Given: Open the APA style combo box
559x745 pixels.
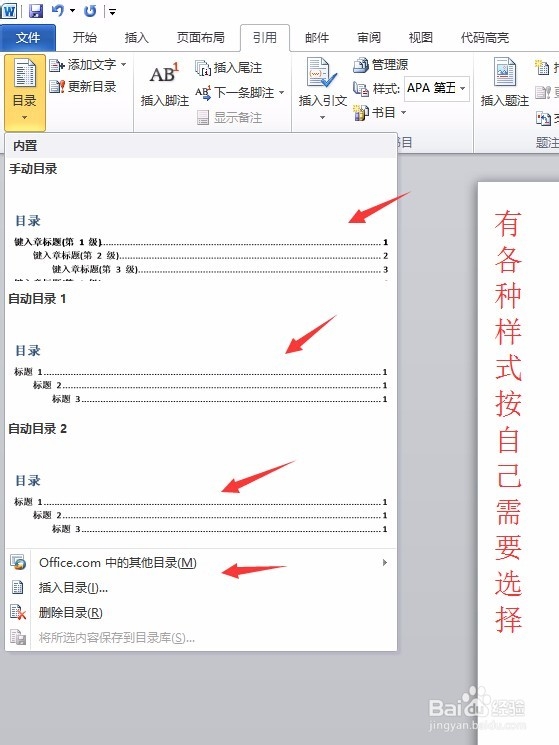Looking at the screenshot, I should point(437,88).
